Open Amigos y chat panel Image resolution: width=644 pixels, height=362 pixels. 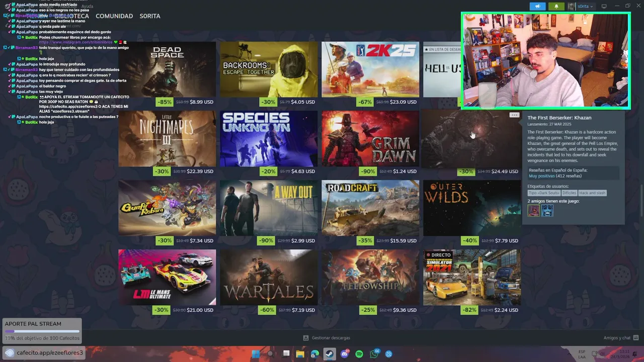click(617, 338)
